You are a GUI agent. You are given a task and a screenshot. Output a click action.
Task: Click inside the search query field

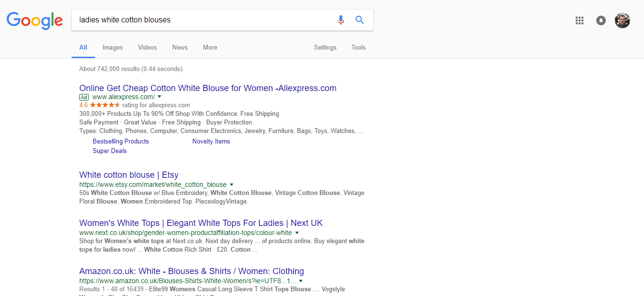click(201, 20)
